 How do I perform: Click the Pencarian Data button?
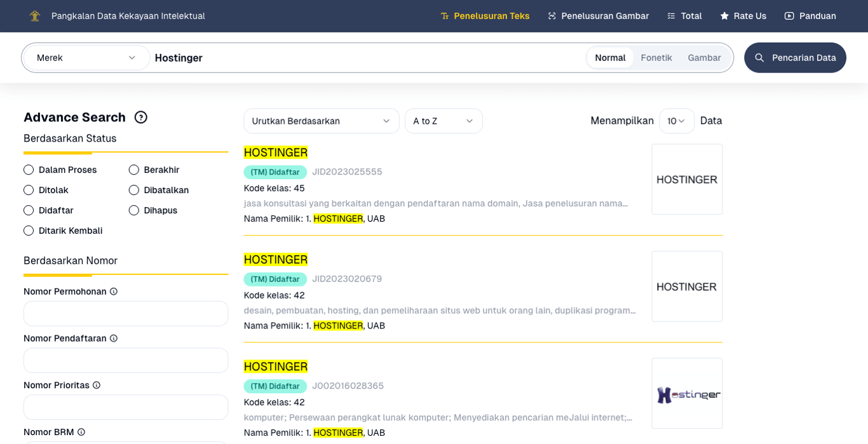795,57
